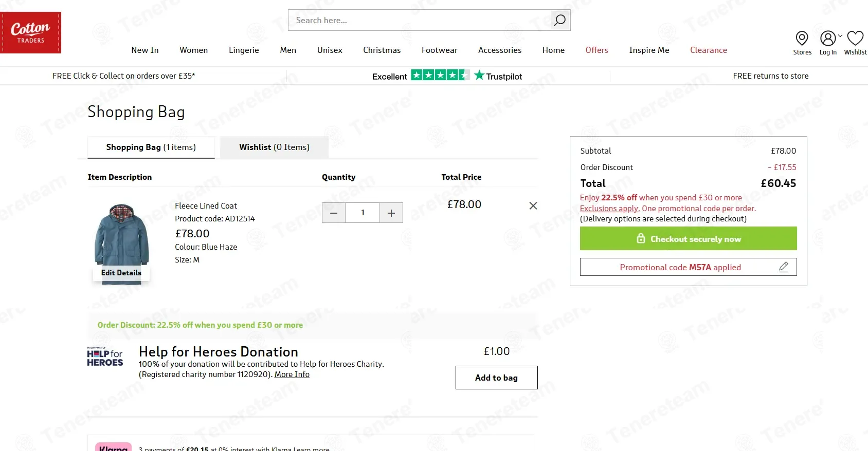Click the Log In account icon
868x451 pixels.
tap(827, 39)
